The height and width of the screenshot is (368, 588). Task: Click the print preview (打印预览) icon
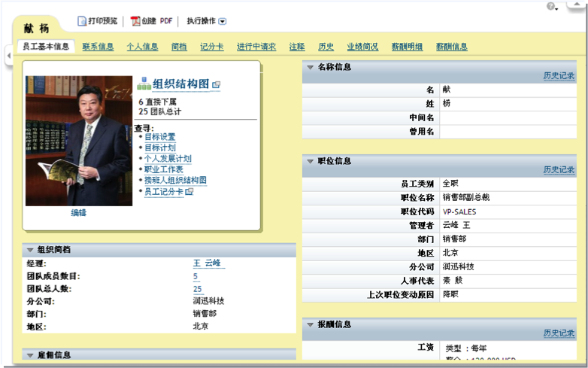click(81, 21)
